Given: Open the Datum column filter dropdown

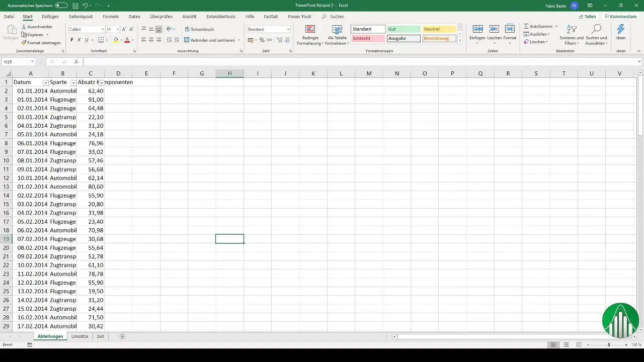Looking at the screenshot, I should click(x=46, y=82).
